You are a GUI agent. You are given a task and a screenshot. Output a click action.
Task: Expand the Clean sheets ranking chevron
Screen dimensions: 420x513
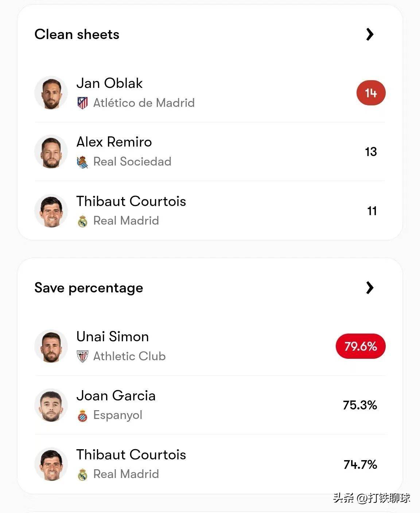coord(370,34)
